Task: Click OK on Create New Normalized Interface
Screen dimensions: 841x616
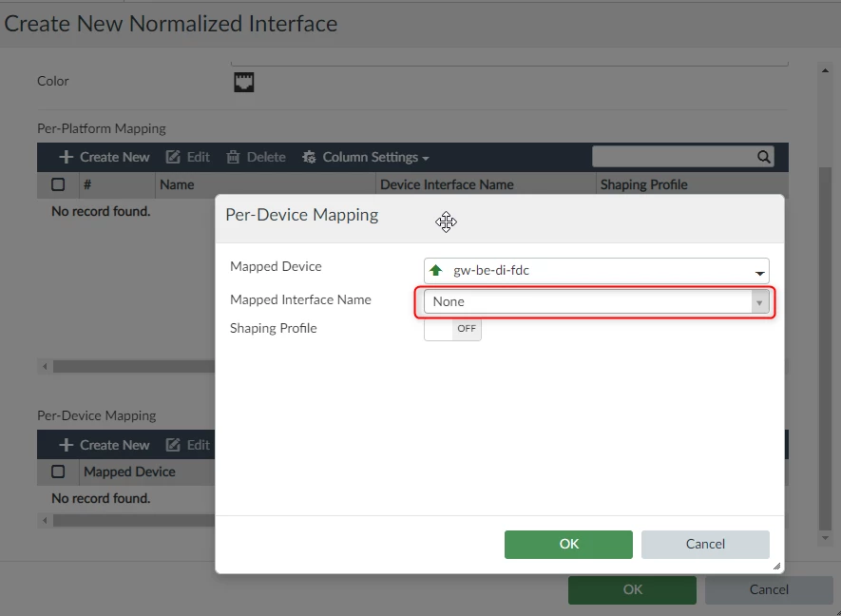Action: pyautogui.click(x=632, y=589)
